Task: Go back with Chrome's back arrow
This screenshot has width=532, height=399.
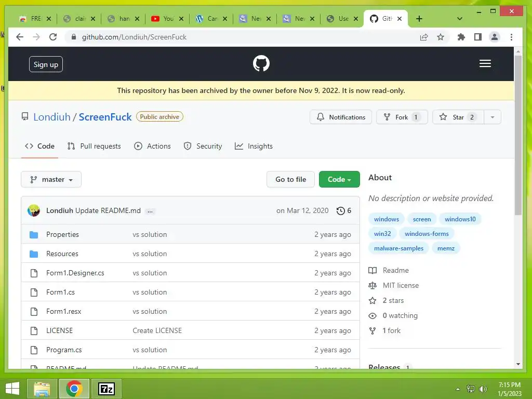Action: [20, 37]
